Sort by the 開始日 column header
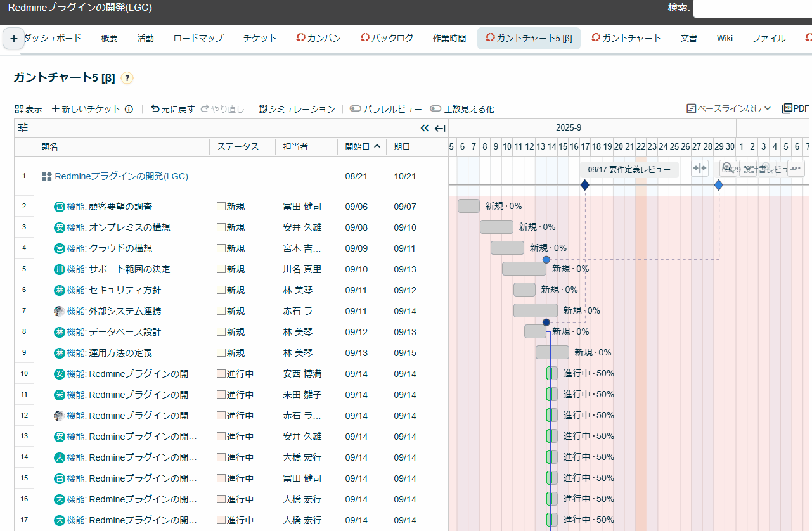 point(362,146)
